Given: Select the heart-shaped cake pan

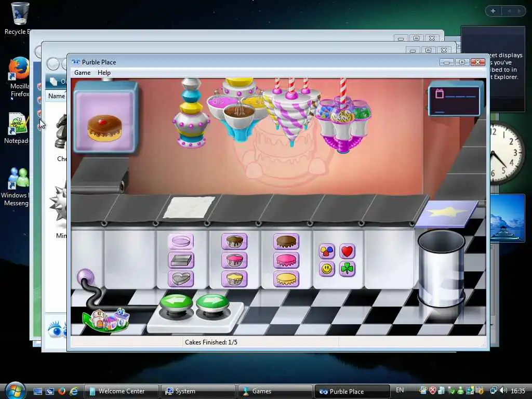Looking at the screenshot, I should (x=181, y=279).
